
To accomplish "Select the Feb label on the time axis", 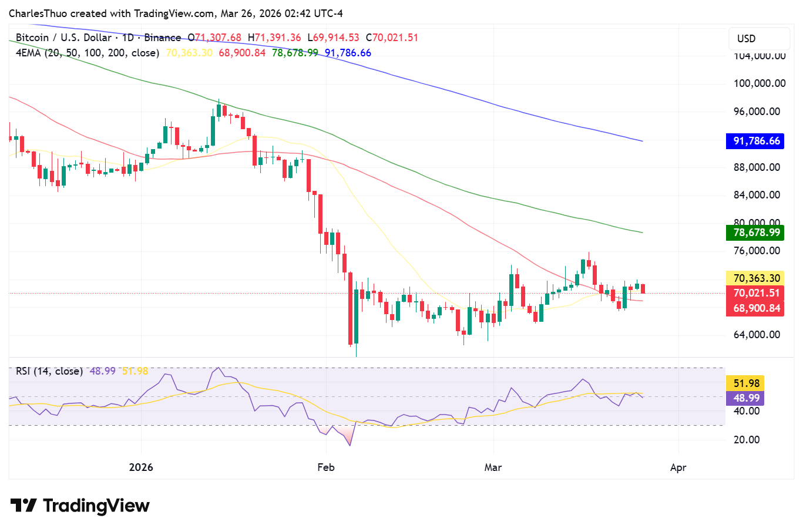I will pyautogui.click(x=326, y=467).
